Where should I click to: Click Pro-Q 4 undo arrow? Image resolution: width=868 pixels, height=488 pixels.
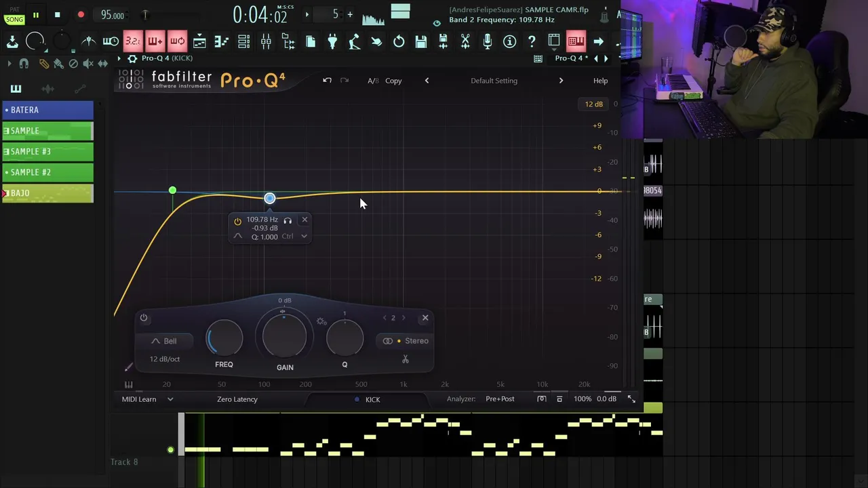(x=327, y=80)
